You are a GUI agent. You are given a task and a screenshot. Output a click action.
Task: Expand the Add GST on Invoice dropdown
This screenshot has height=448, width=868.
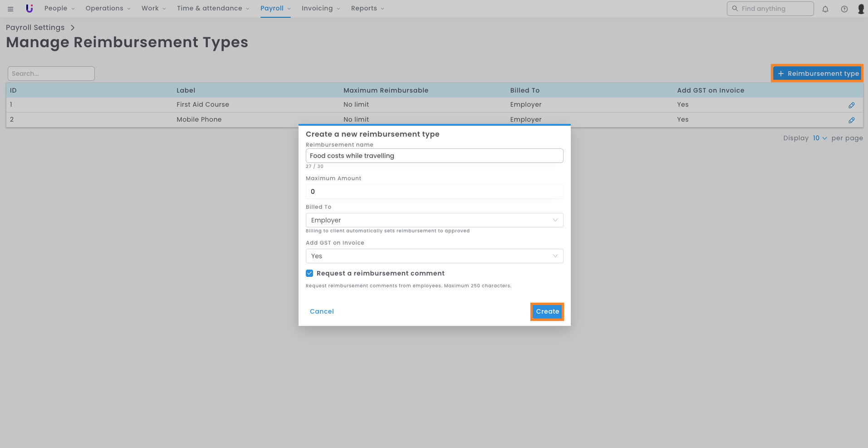point(434,256)
